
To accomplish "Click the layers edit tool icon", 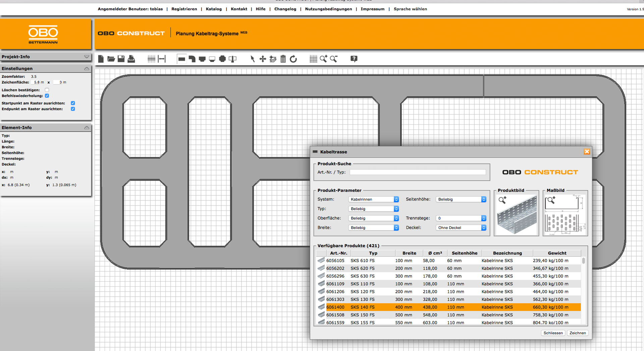I will [273, 59].
